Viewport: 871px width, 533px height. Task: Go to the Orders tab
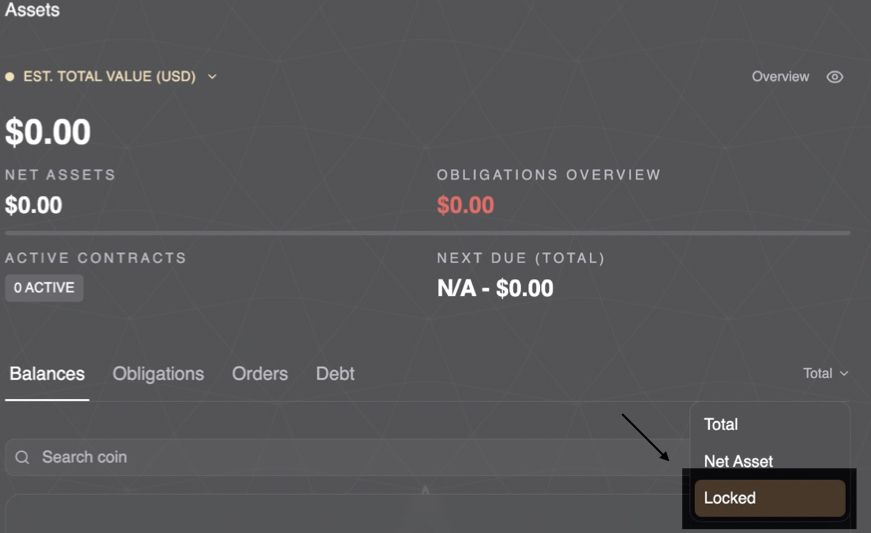pos(260,374)
